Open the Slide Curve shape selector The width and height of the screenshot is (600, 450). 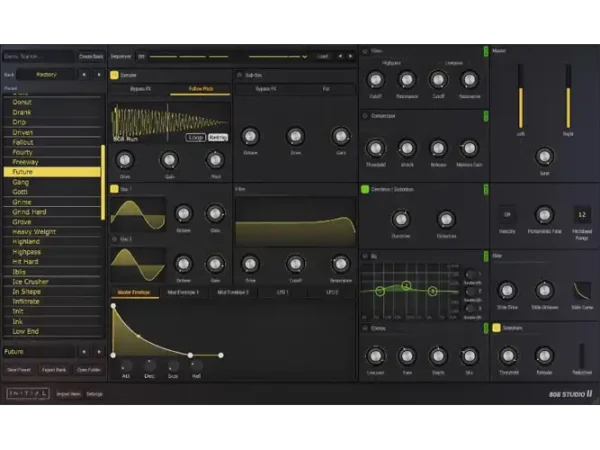point(582,291)
